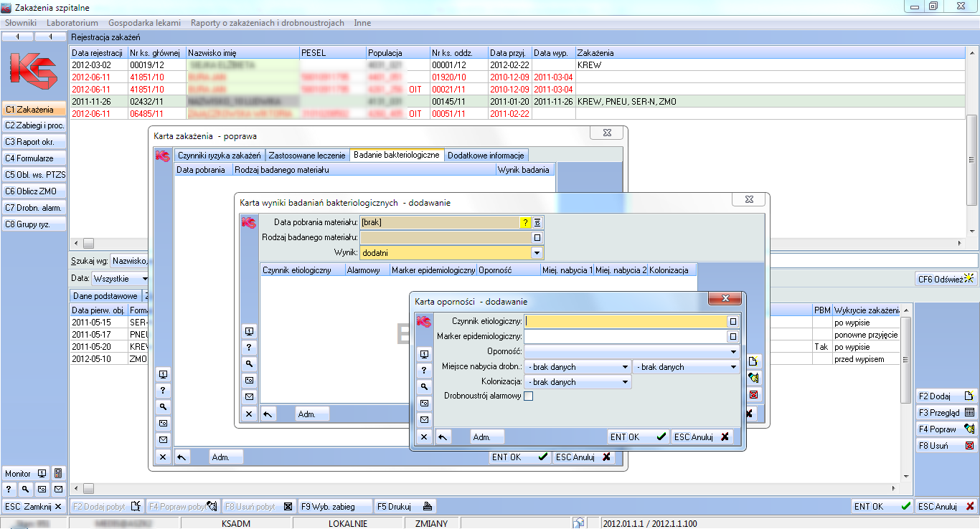Click yellow question mark in Data pobrania field
980x529 pixels.
coord(524,223)
